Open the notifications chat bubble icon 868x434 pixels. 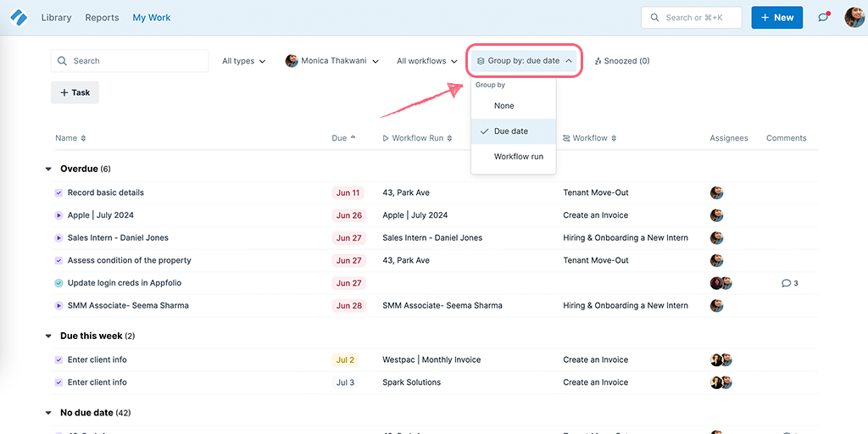(824, 17)
